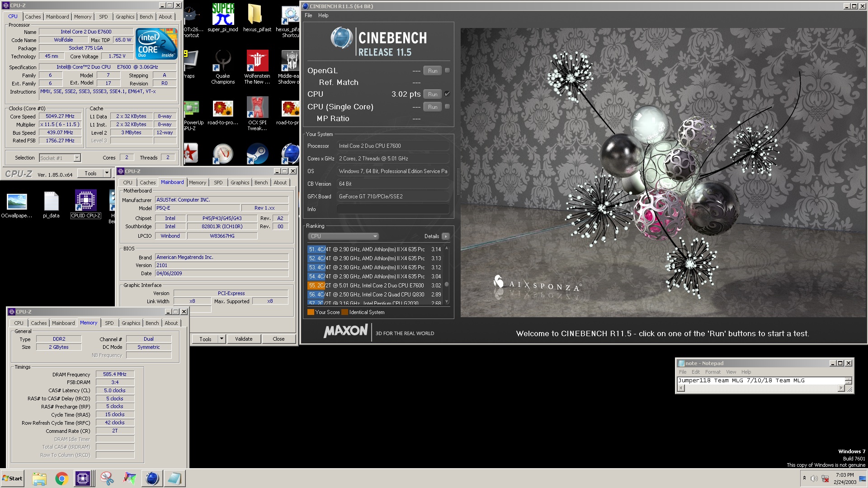This screenshot has height=488, width=868.
Task: Run the CPU benchmark
Action: tap(433, 94)
